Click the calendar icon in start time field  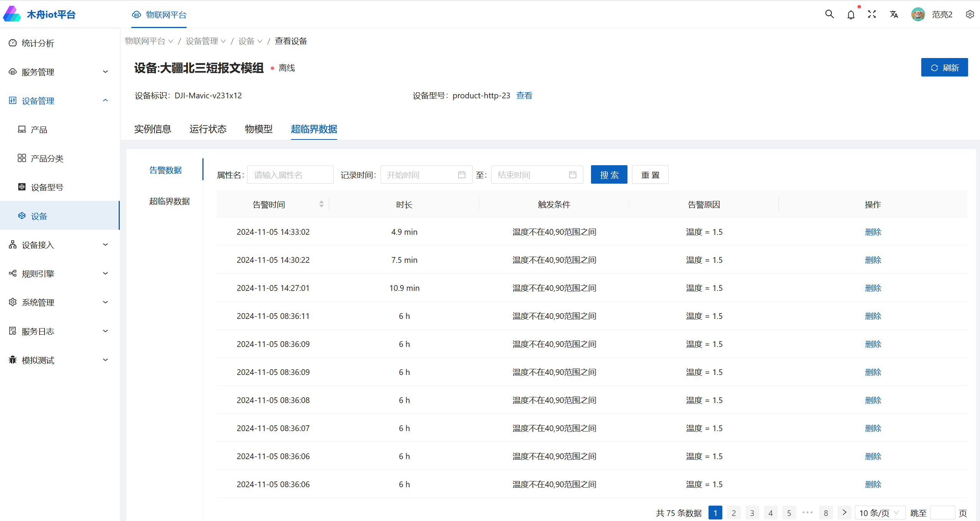click(462, 175)
